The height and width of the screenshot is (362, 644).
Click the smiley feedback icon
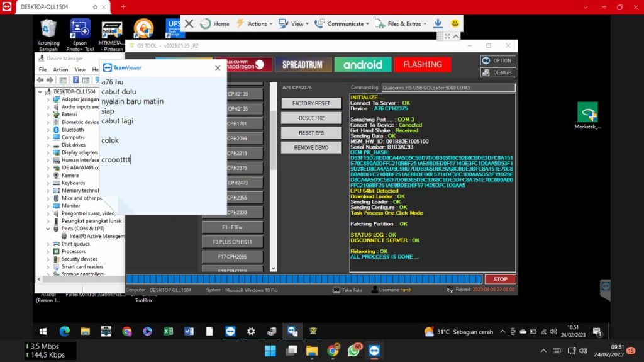[x=455, y=23]
